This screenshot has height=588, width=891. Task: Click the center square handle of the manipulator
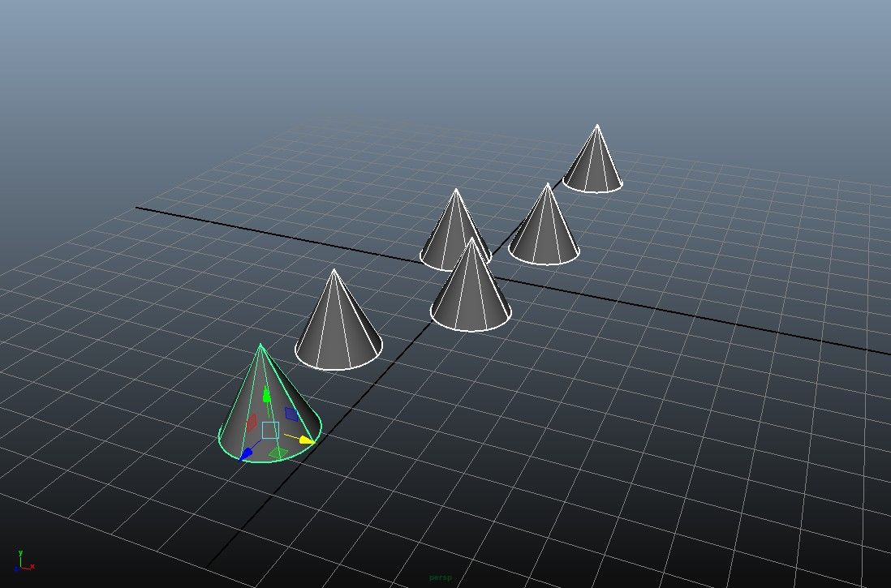point(270,430)
